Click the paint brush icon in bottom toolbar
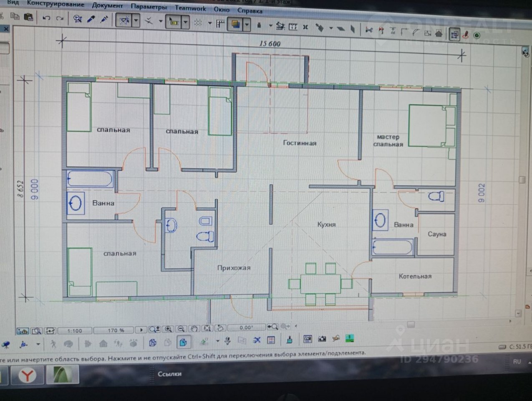This screenshot has height=401, width=532. pos(290,339)
